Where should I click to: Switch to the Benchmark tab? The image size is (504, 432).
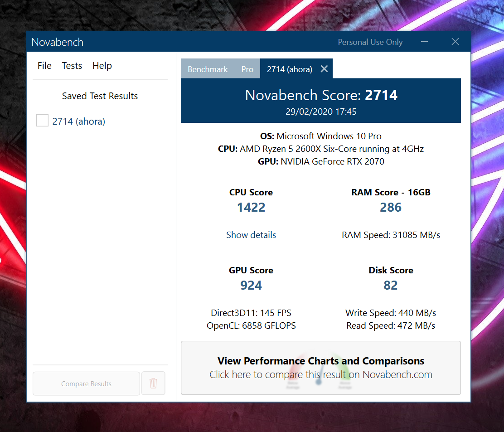208,69
